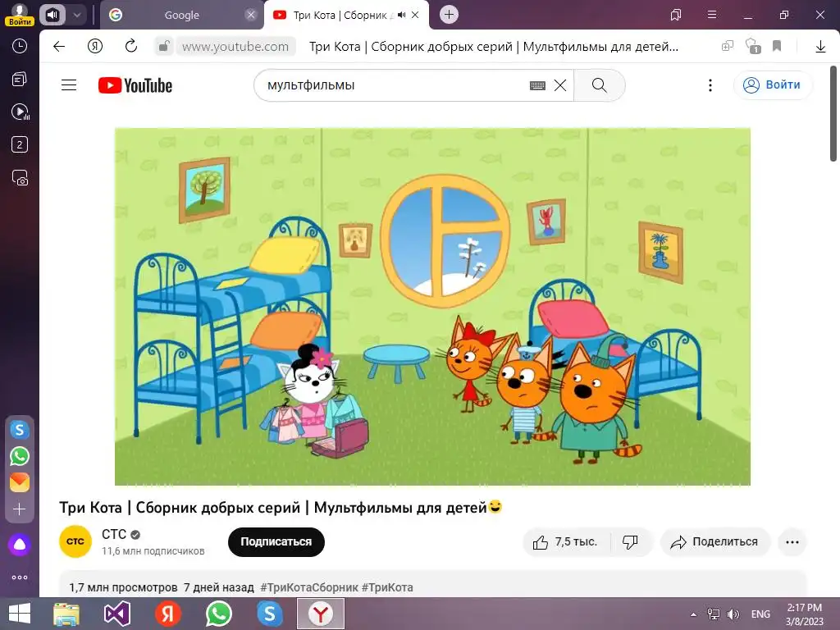Click inside the мультфильмы search field
Image resolution: width=840 pixels, height=630 pixels.
click(394, 85)
